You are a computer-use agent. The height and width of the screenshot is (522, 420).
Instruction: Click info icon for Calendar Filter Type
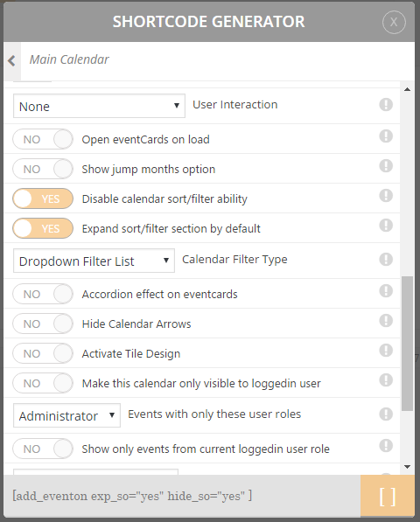386,260
